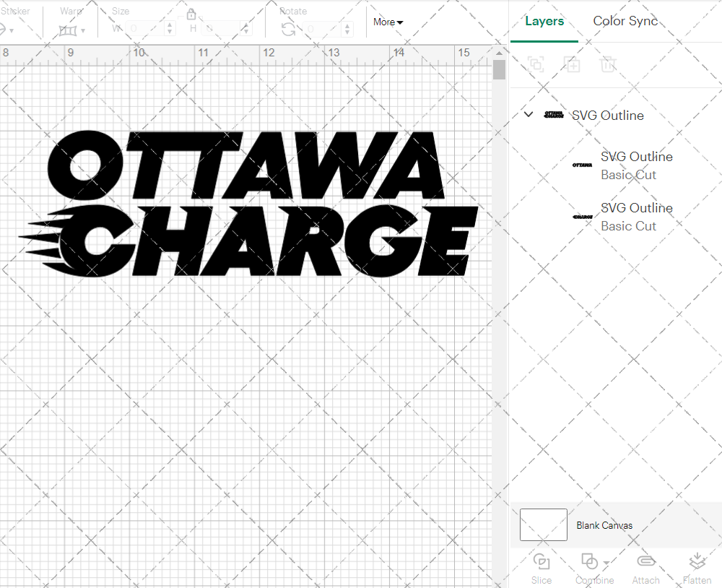This screenshot has height=588, width=722.
Task: Select the OTTAWA Basic Cut layer
Action: point(636,165)
